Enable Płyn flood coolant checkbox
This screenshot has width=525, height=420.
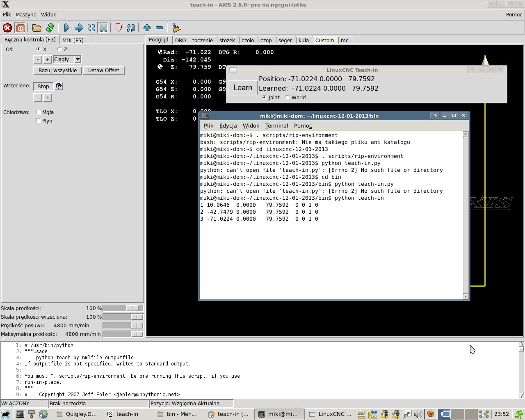(x=38, y=121)
